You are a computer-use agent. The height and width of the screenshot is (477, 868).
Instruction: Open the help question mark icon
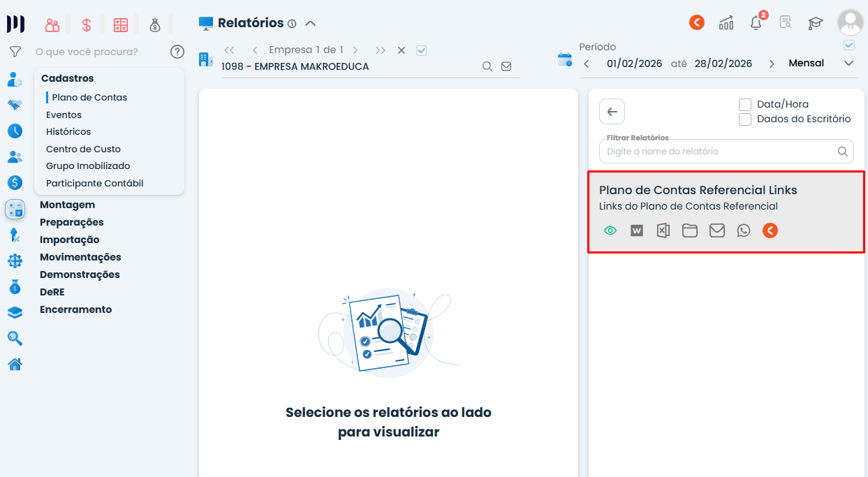point(177,52)
